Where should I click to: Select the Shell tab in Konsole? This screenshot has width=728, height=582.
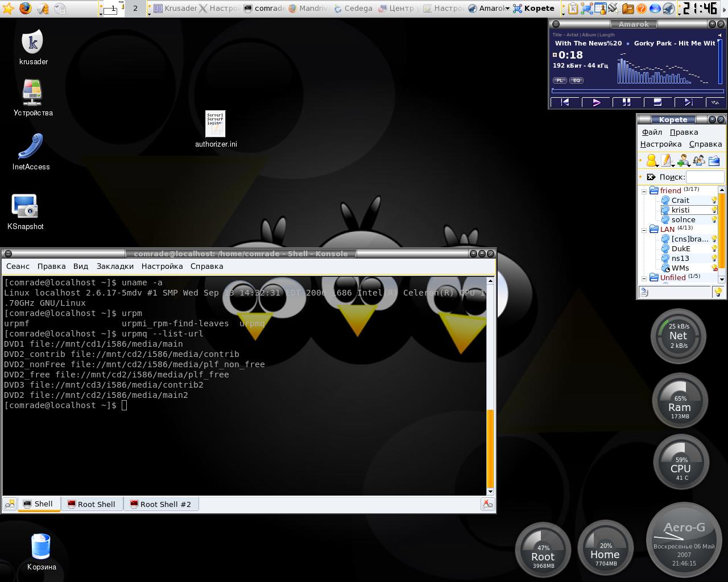tap(39, 504)
